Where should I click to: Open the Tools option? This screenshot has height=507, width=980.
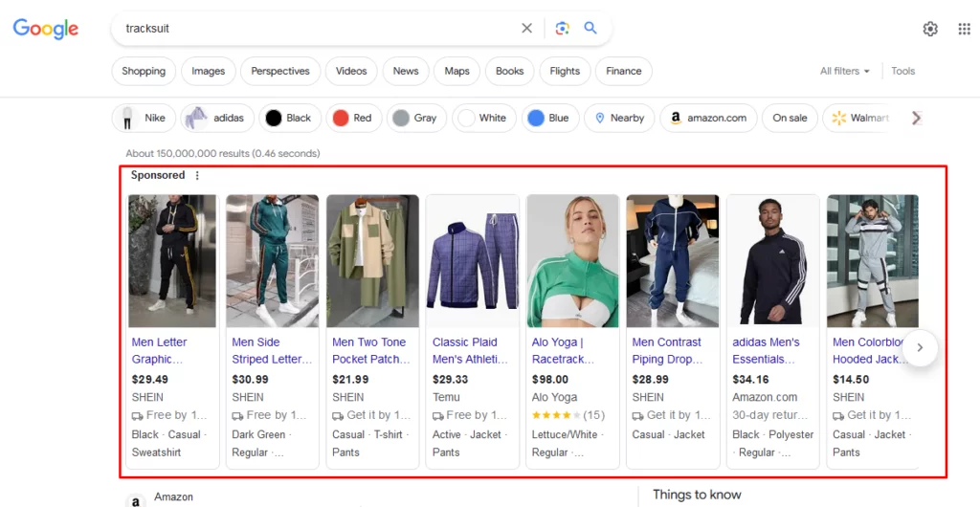coord(903,71)
